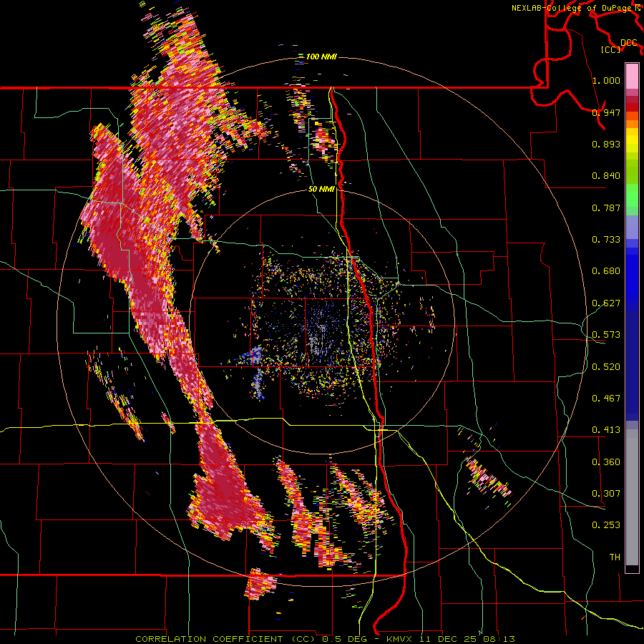Click the 0.787 scale value

pos(606,208)
